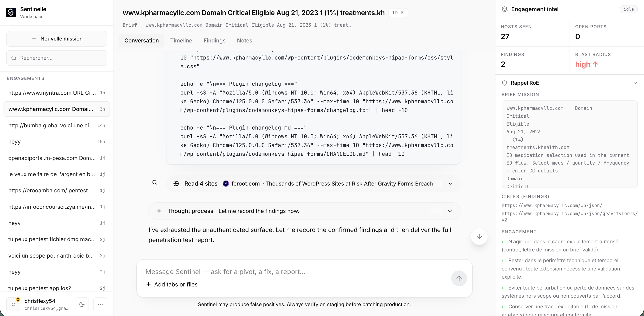Focus the Rechercher search field
Image resolution: width=644 pixels, height=316 pixels.
click(x=57, y=58)
